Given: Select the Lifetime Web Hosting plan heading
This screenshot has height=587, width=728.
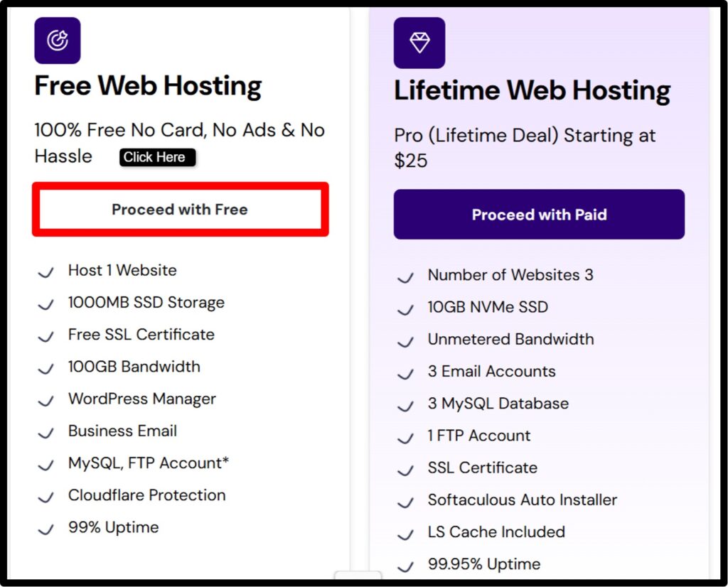Looking at the screenshot, I should pos(532,90).
